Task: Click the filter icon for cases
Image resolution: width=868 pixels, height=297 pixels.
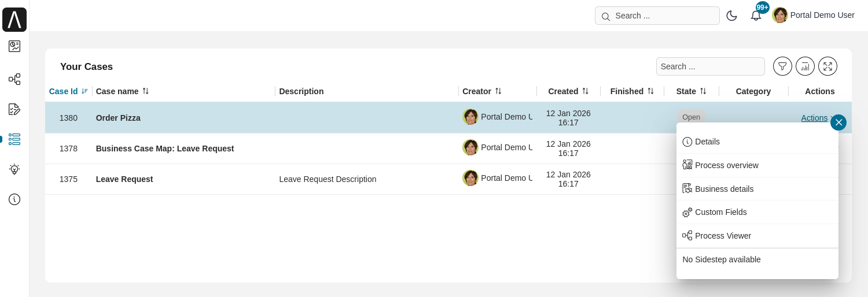Action: point(782,66)
